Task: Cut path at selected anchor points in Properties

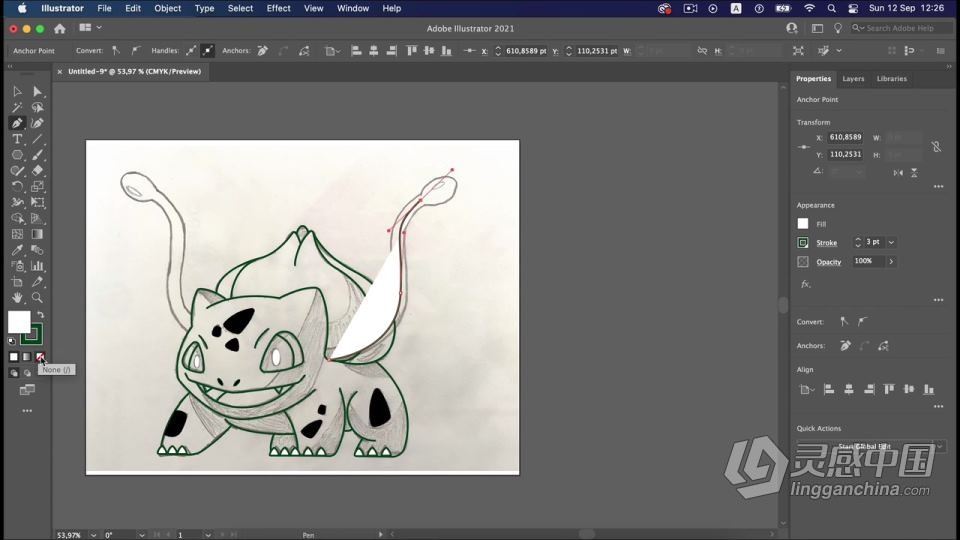Action: click(883, 346)
